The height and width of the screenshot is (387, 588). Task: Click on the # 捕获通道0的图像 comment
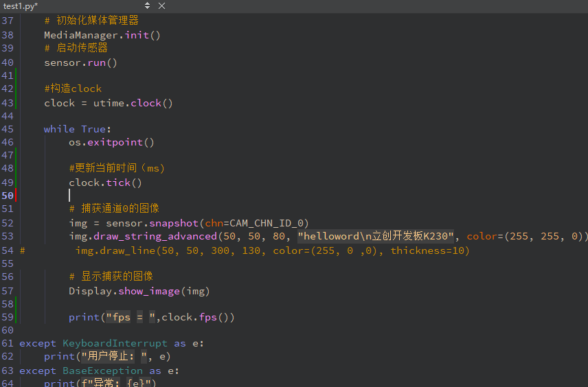pyautogui.click(x=114, y=209)
